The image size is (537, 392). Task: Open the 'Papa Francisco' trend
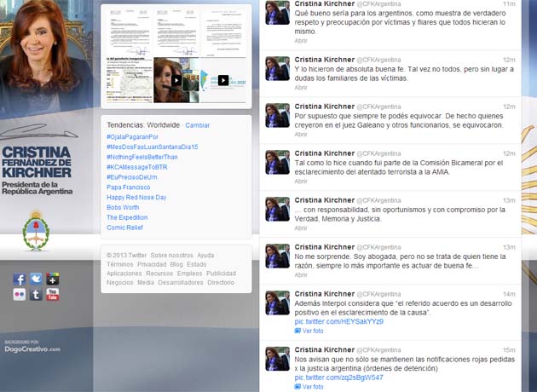click(128, 187)
